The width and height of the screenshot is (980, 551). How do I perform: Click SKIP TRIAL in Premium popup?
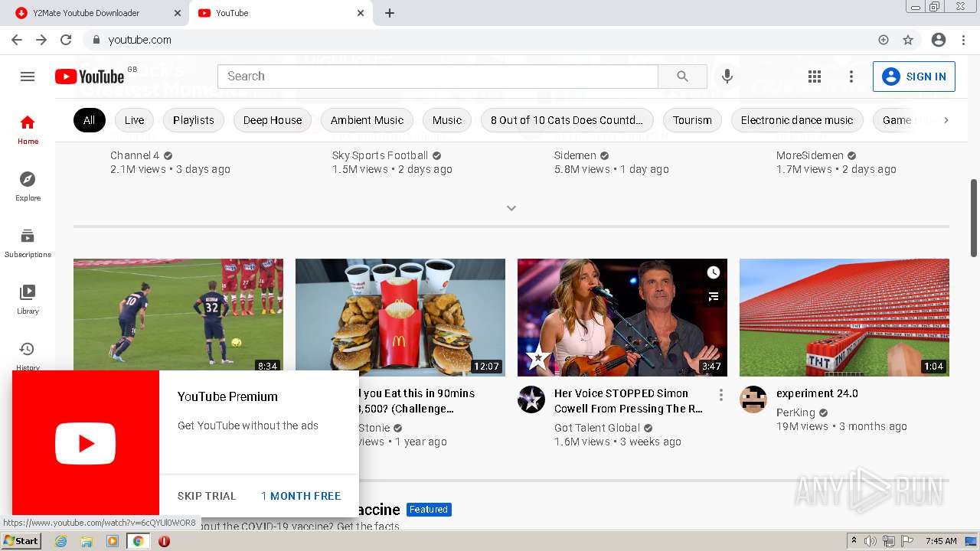207,496
